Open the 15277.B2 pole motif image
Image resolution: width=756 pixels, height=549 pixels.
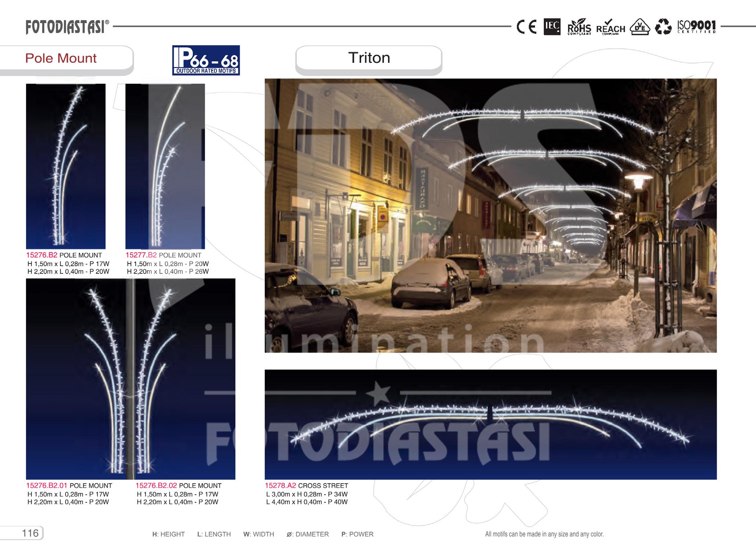(x=165, y=166)
